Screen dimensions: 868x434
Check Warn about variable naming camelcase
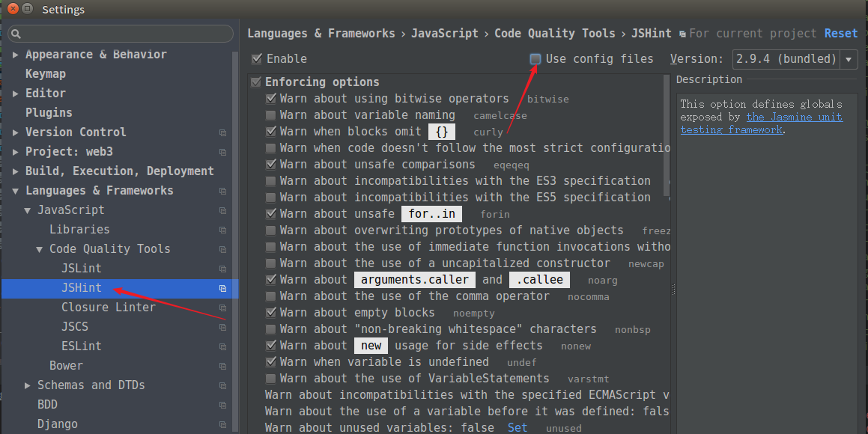pyautogui.click(x=270, y=115)
